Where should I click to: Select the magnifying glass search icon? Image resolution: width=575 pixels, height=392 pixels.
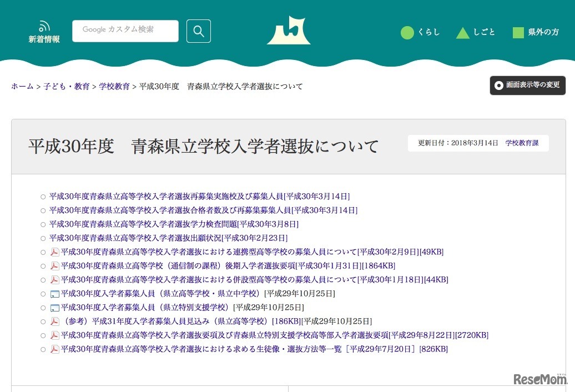click(x=198, y=31)
